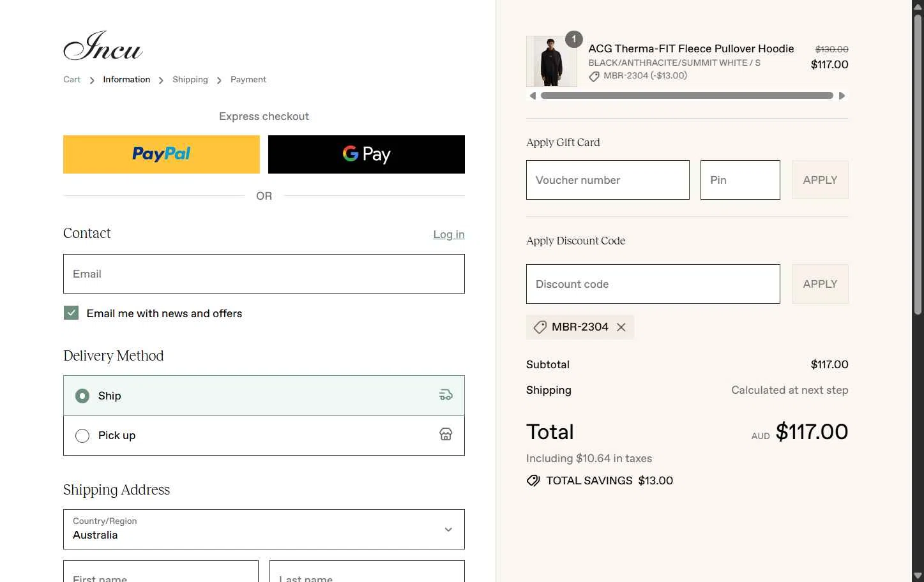Screen dimensions: 924x582
Task: Click 'Calculated at next step' text
Action: (789, 390)
